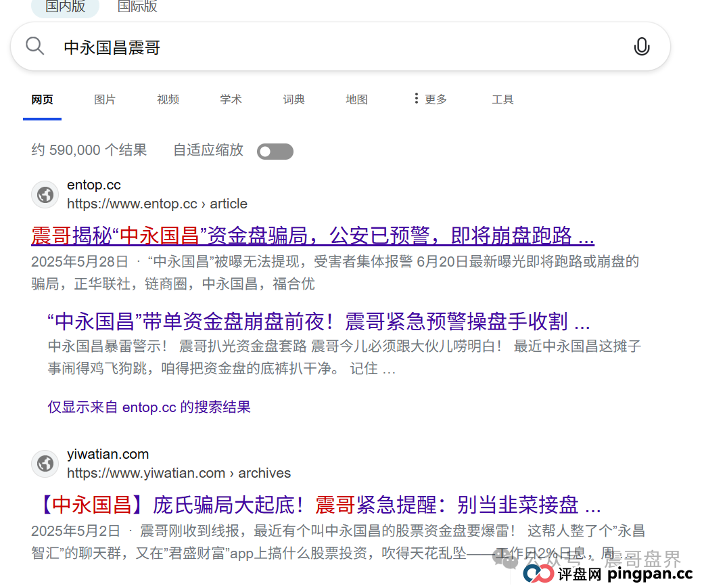Image resolution: width=704 pixels, height=588 pixels.
Task: Switch to the 图片 results tab
Action: tap(105, 99)
